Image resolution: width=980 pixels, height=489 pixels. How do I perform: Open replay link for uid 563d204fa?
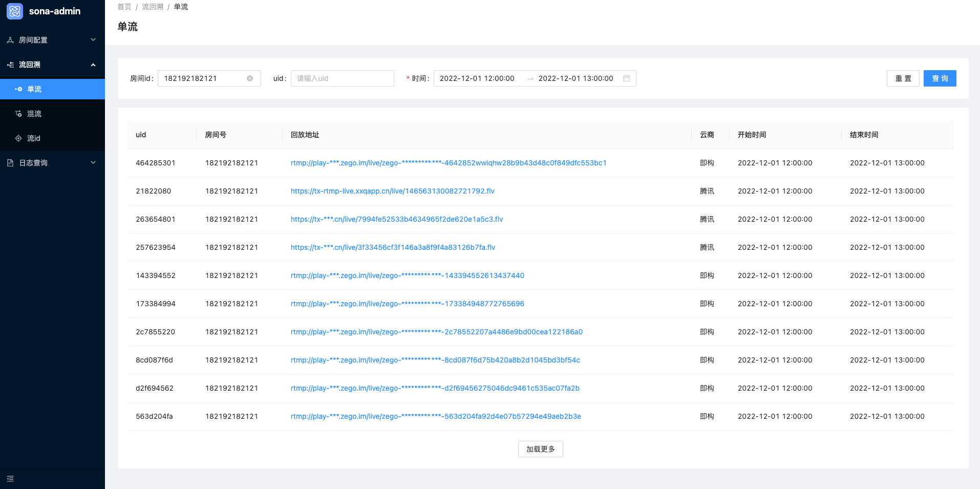(x=436, y=416)
